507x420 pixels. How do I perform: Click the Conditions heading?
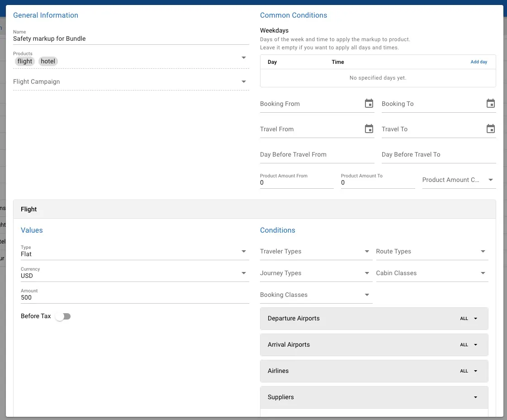tap(278, 230)
